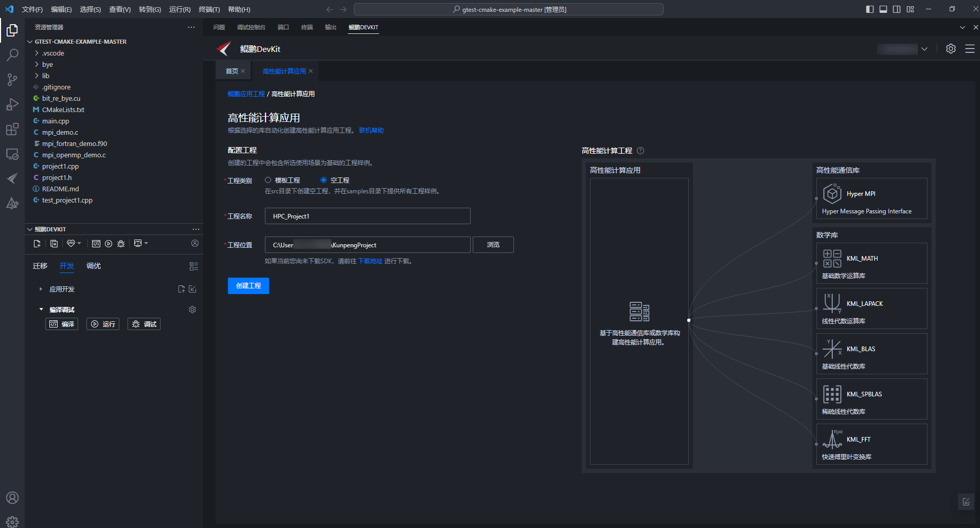Viewport: 980px width, 528px height.
Task: Switch to the 首页 tab
Action: coord(232,71)
